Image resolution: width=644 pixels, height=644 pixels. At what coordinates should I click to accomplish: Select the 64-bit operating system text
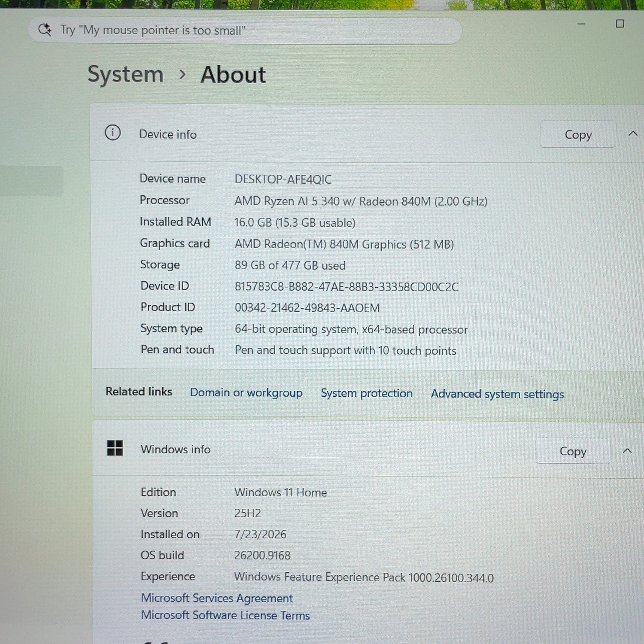coord(351,329)
